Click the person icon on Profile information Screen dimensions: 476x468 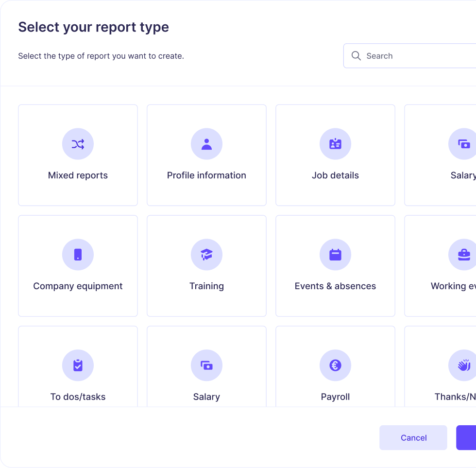(x=206, y=144)
